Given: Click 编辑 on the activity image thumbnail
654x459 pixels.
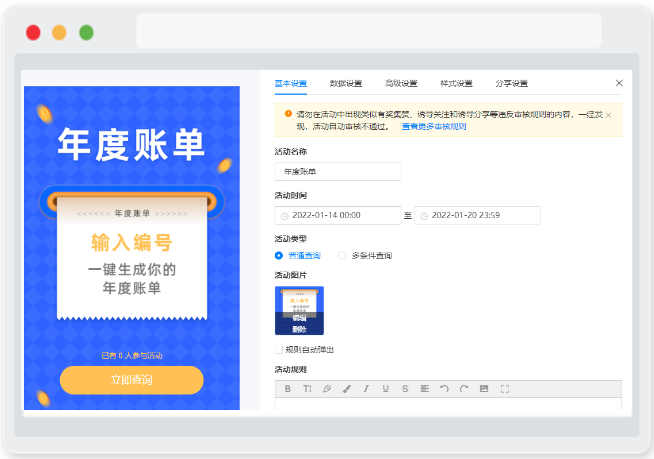Looking at the screenshot, I should 299,318.
